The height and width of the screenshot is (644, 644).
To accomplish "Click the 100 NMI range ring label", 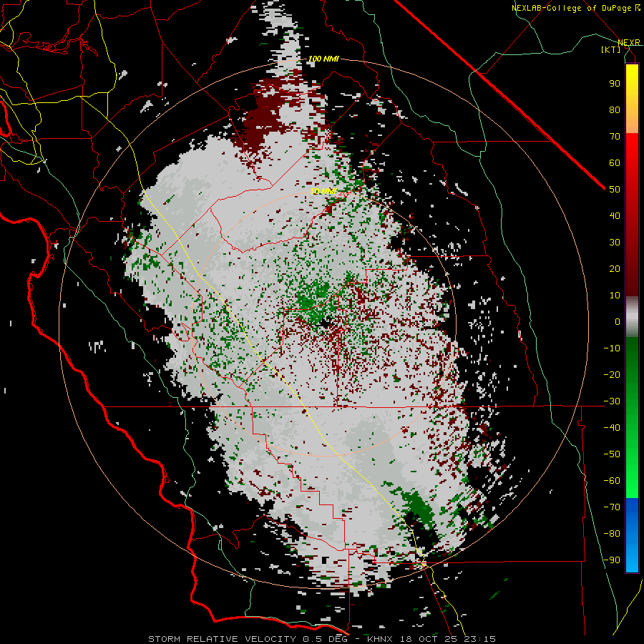I will [323, 59].
